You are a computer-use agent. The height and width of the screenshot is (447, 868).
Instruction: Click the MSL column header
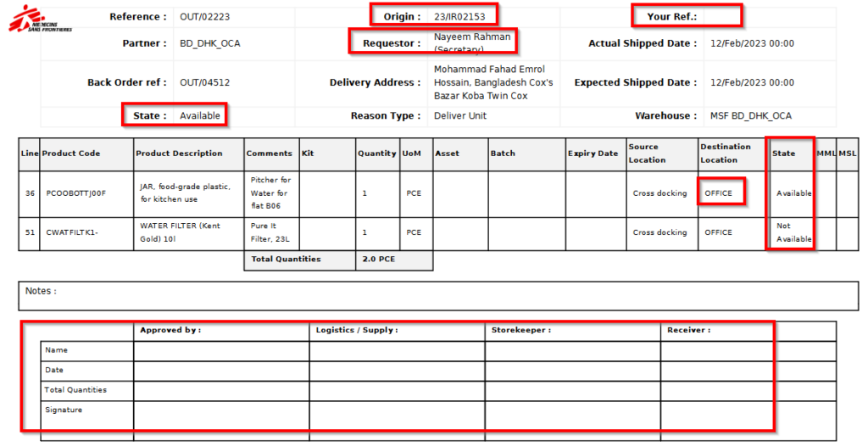pyautogui.click(x=847, y=154)
